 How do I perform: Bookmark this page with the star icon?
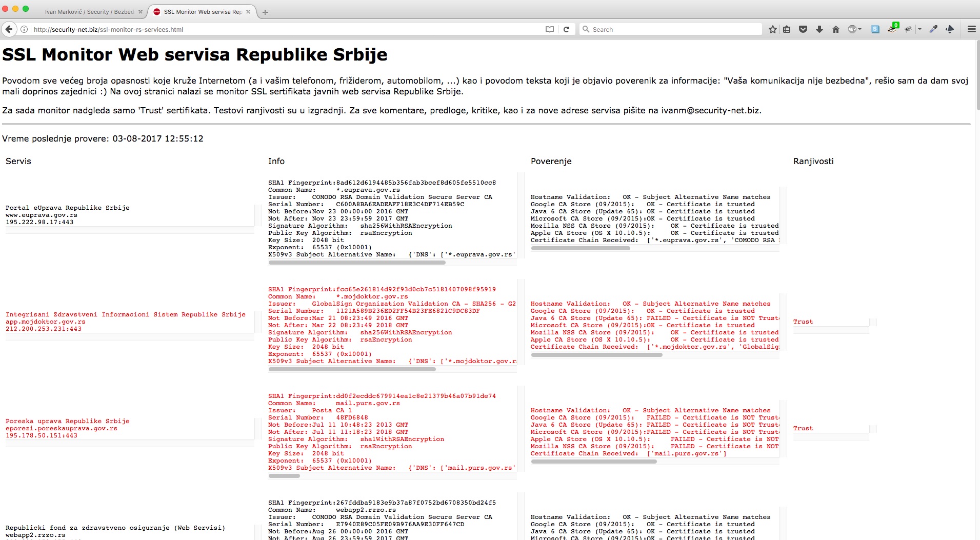point(773,29)
